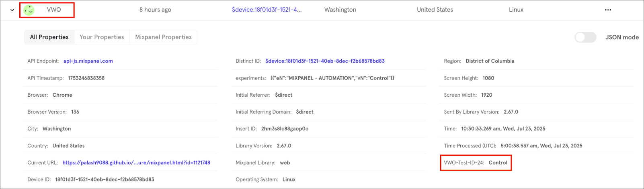Open the full Distinct ID $device link
The image size is (644, 189).
point(325,61)
